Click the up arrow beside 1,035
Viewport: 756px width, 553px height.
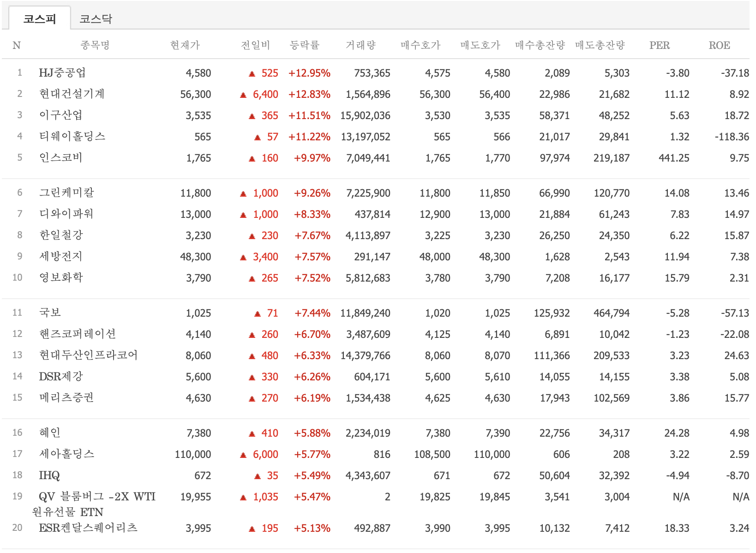(x=243, y=497)
